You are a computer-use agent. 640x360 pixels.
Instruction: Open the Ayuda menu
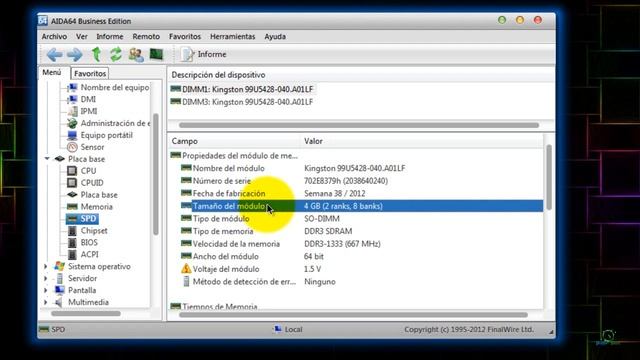pyautogui.click(x=275, y=36)
